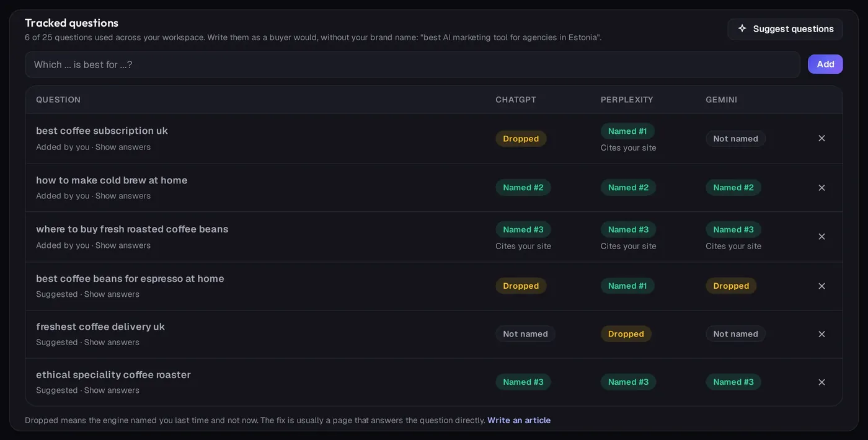The image size is (868, 440).
Task: Click the Add button
Action: tap(825, 64)
